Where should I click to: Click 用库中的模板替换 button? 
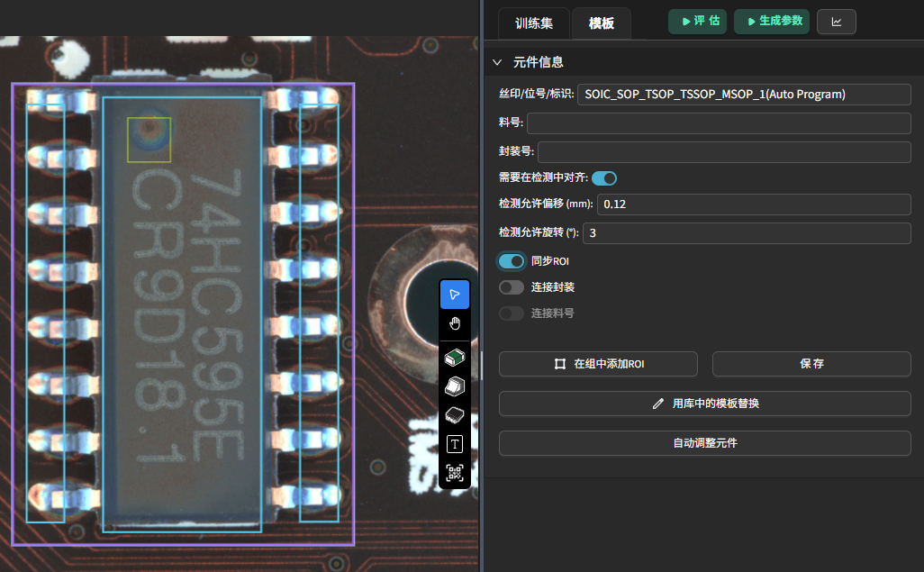tap(705, 404)
